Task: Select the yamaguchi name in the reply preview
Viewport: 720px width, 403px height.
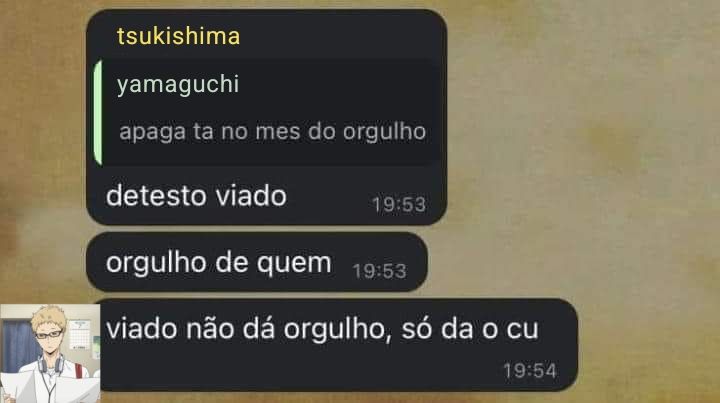Action: 178,85
